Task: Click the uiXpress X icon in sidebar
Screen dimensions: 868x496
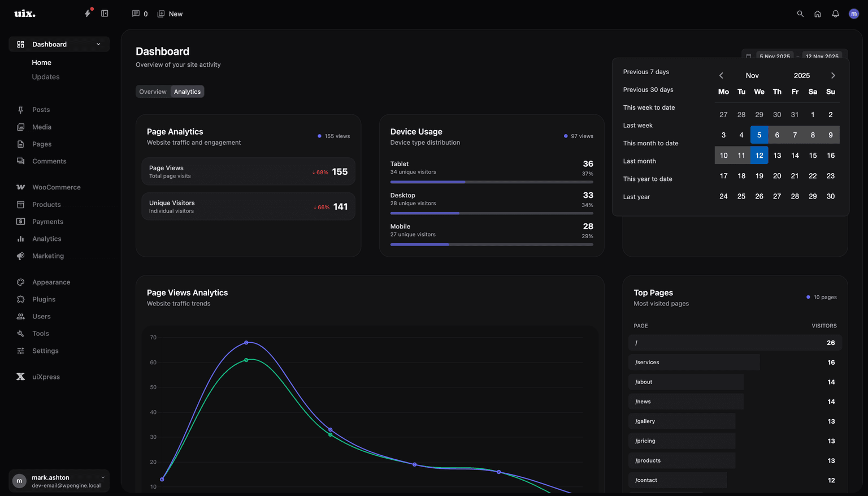Action: [x=20, y=377]
